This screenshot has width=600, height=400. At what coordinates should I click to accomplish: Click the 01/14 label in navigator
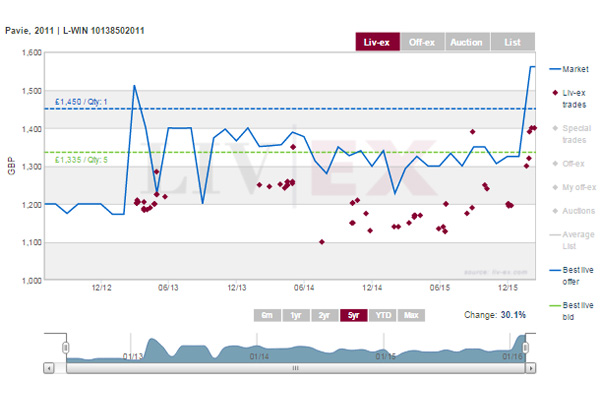click(x=259, y=356)
